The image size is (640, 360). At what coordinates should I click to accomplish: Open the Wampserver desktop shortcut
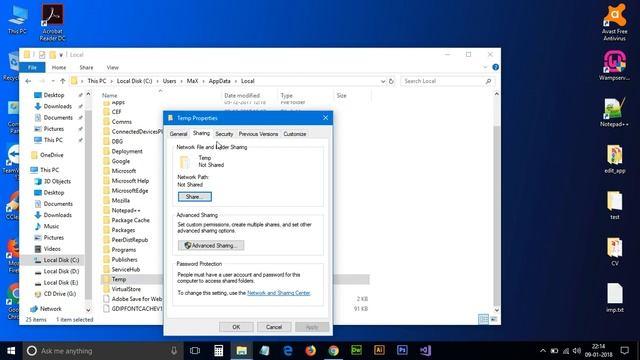(x=614, y=65)
